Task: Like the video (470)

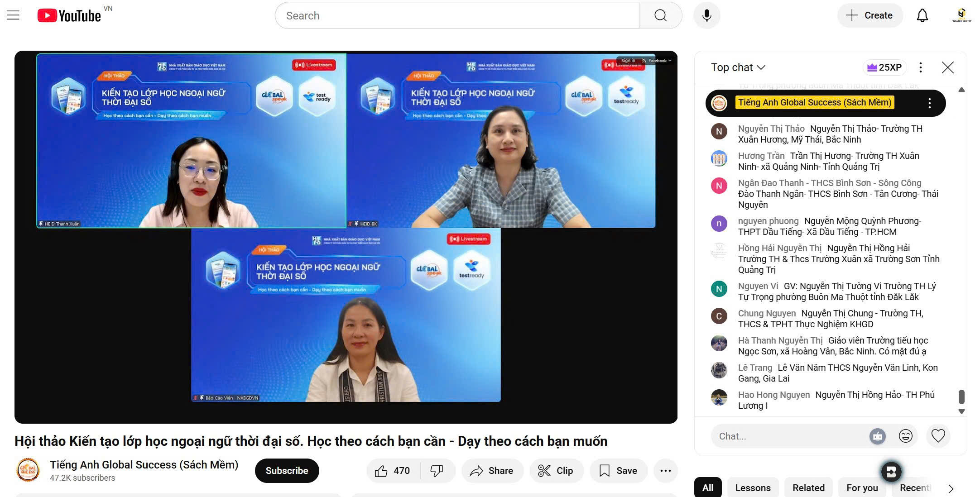Action: tap(393, 471)
